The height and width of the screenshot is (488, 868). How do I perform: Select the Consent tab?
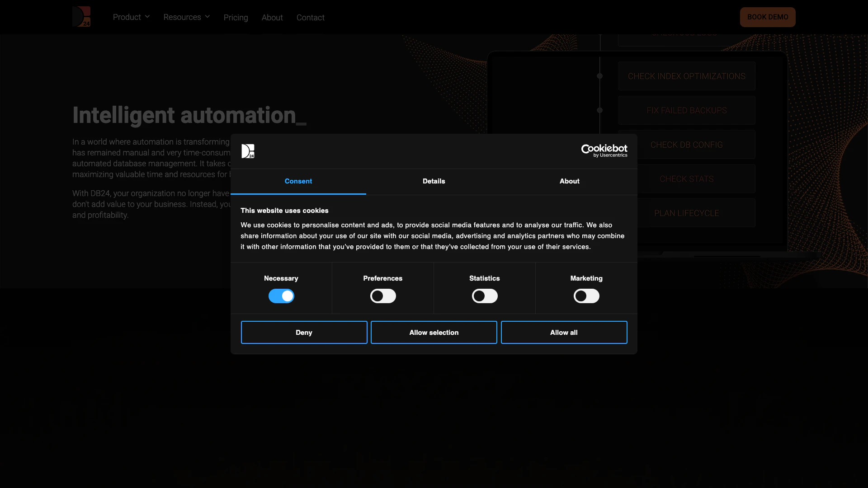click(x=298, y=181)
